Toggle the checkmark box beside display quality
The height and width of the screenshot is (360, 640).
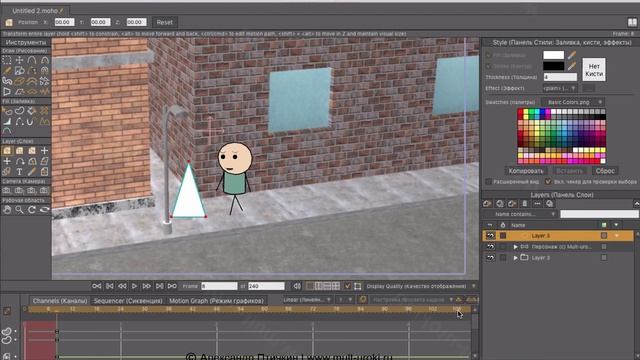[347, 286]
